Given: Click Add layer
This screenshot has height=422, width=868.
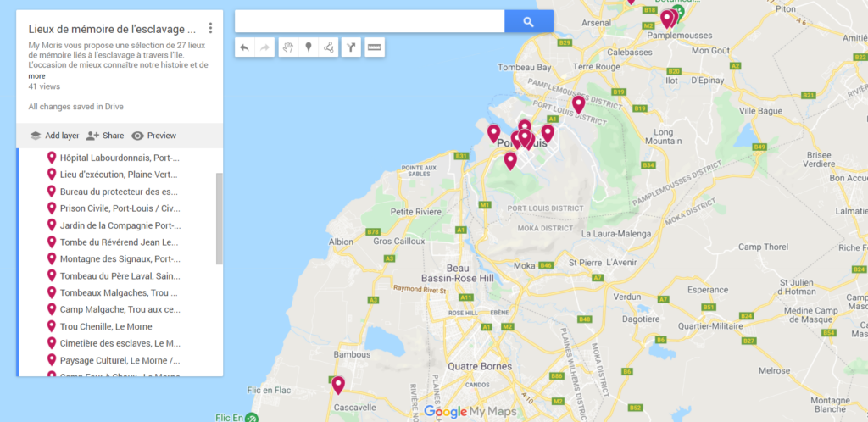Looking at the screenshot, I should tap(53, 136).
